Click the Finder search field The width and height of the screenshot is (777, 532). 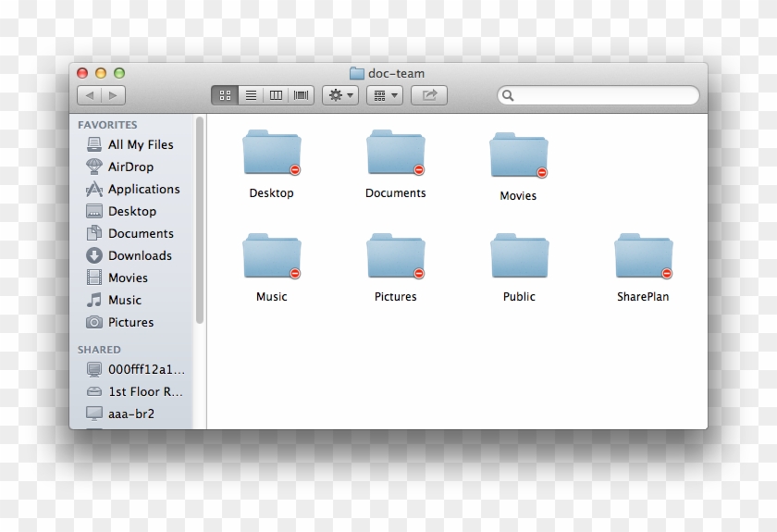pyautogui.click(x=598, y=95)
